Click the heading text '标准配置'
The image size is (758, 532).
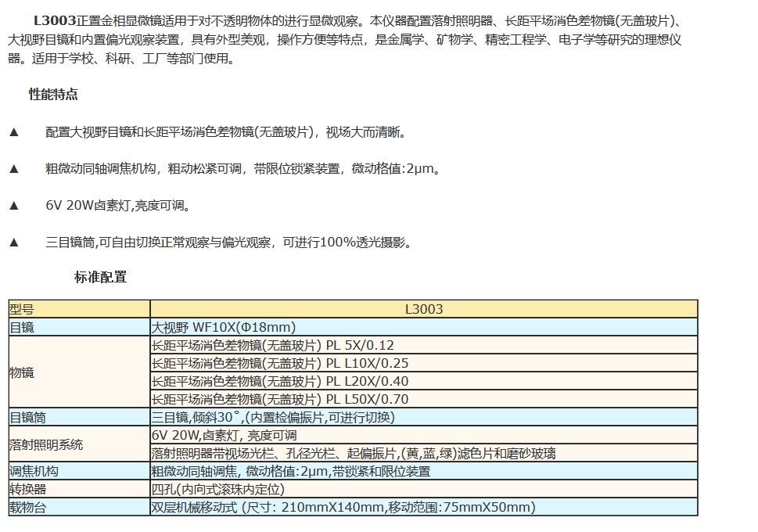click(x=101, y=277)
